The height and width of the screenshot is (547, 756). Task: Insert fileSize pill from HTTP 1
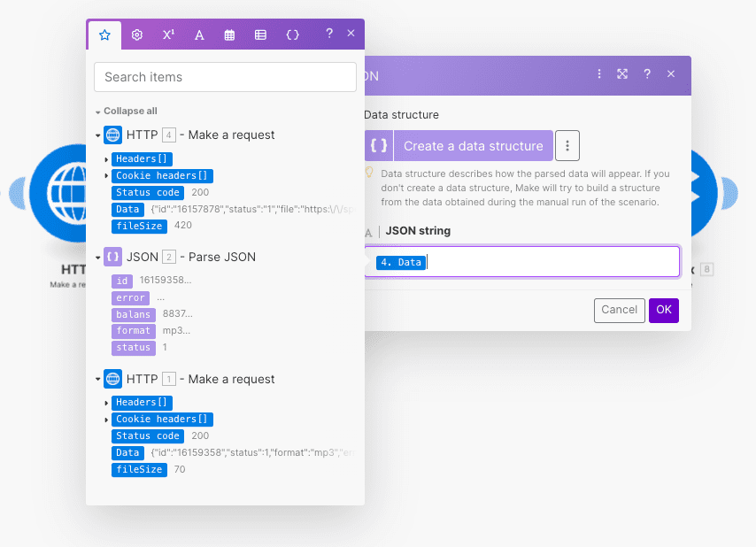point(139,470)
